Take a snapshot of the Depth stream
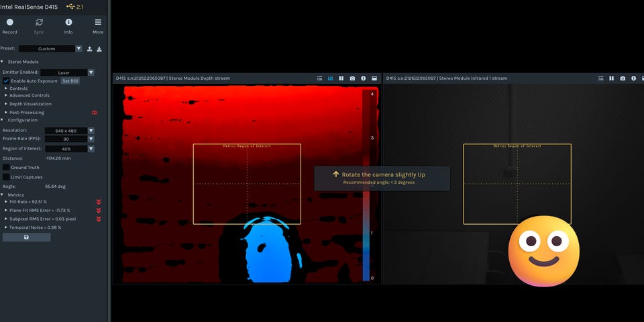 [352, 78]
